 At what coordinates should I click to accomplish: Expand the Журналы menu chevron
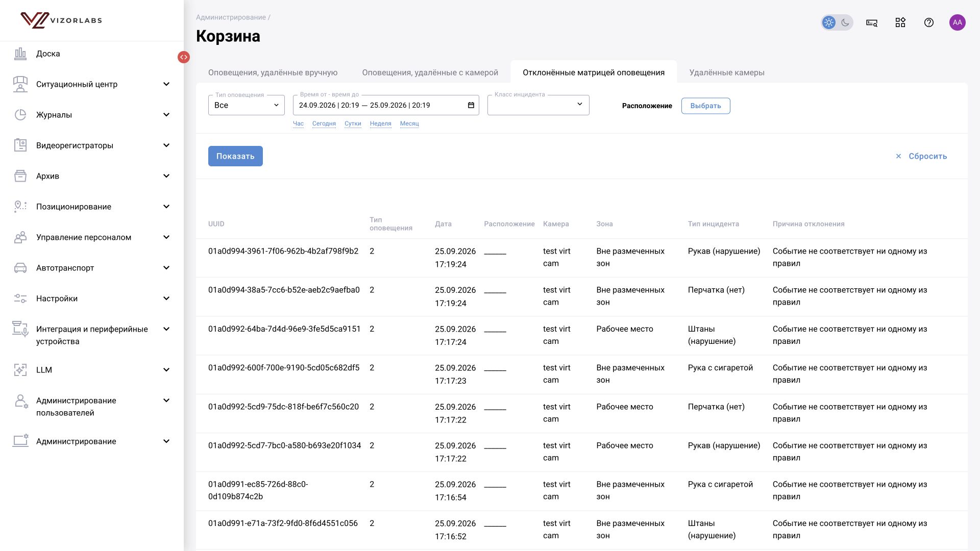[166, 115]
